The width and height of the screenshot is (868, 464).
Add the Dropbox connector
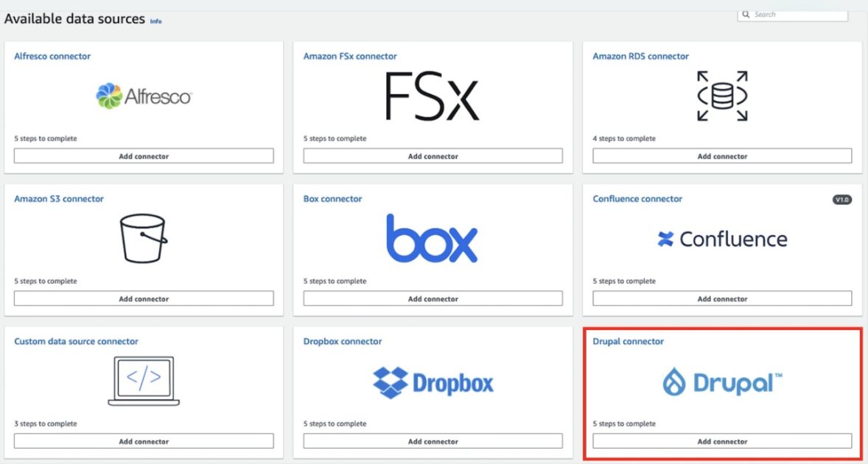coord(433,441)
